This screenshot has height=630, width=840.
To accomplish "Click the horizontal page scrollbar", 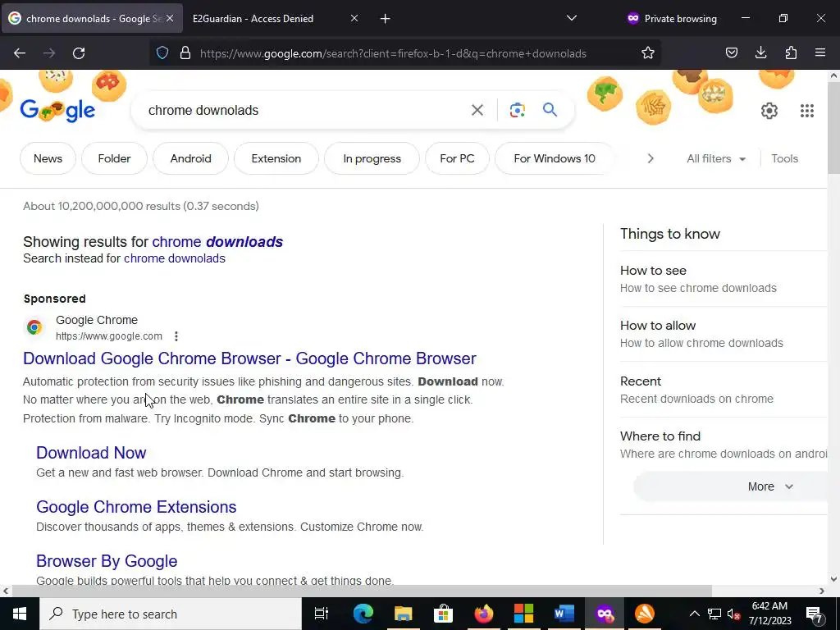I will pyautogui.click(x=362, y=591).
